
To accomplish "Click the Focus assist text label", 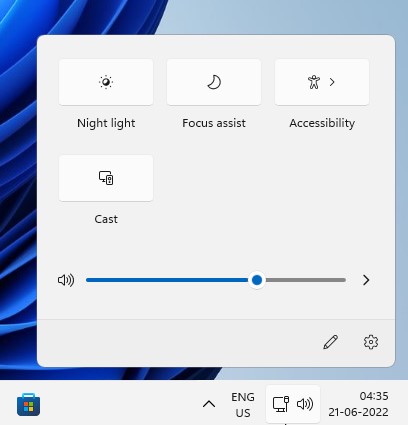I will (214, 123).
